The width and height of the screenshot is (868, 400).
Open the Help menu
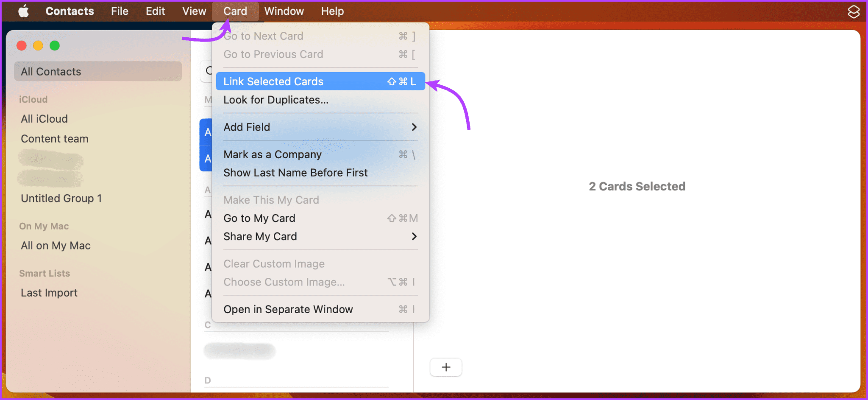[x=332, y=11]
